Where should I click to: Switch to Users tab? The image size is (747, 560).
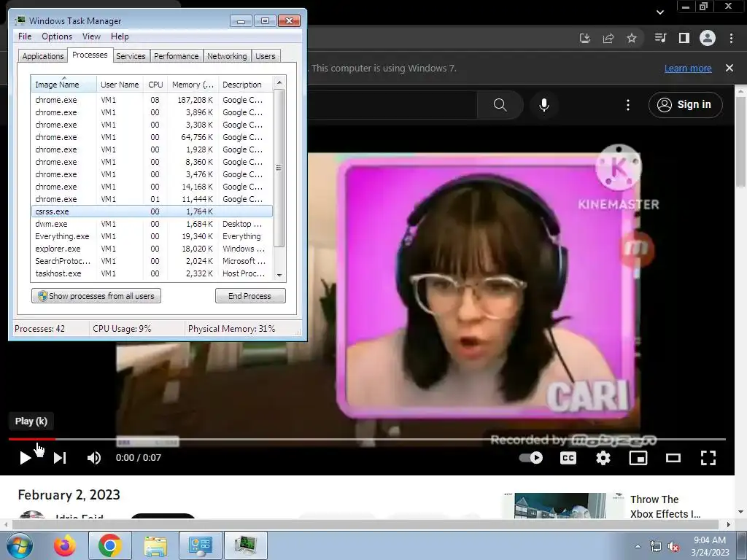point(266,56)
